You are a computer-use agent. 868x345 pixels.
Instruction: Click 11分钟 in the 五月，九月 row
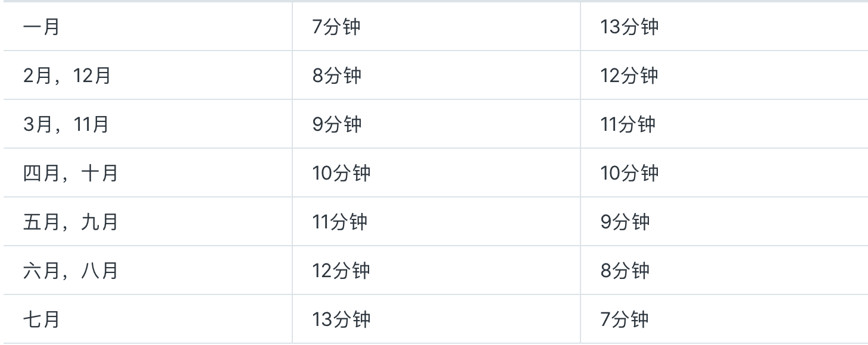point(340,222)
